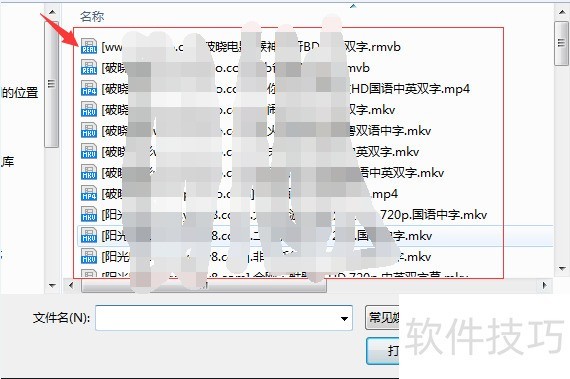Select the first REAL icon file ending 双字.rmvb
This screenshot has width=570, height=379.
(89, 47)
